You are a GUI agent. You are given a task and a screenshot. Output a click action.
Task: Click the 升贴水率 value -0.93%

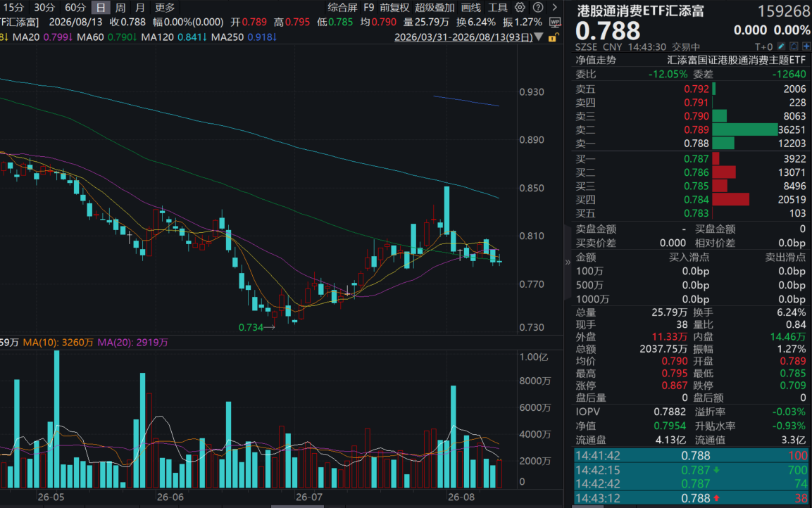point(789,426)
